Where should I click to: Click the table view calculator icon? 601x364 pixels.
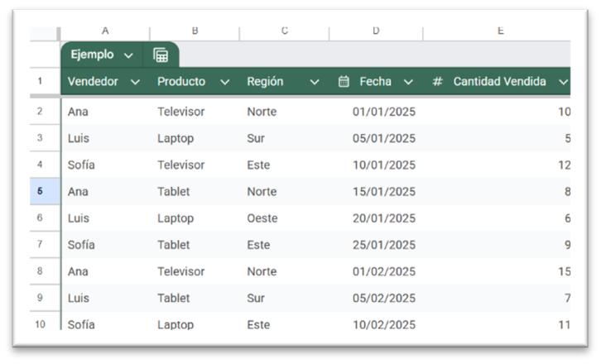click(x=161, y=55)
